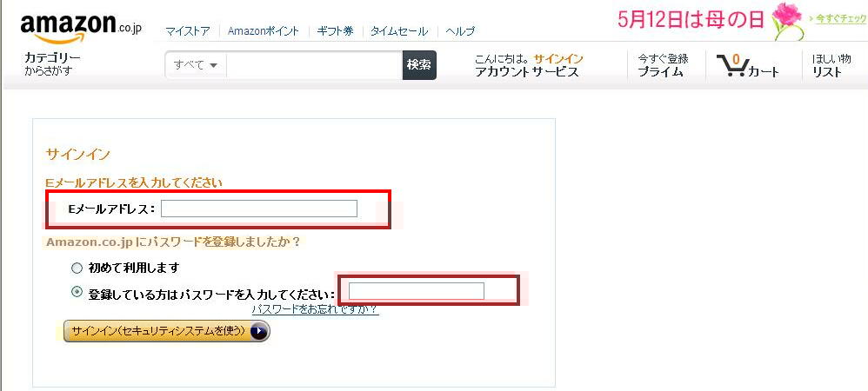Click the 今すぐチェック link
Viewport: 868px width, 391px height.
(x=840, y=18)
